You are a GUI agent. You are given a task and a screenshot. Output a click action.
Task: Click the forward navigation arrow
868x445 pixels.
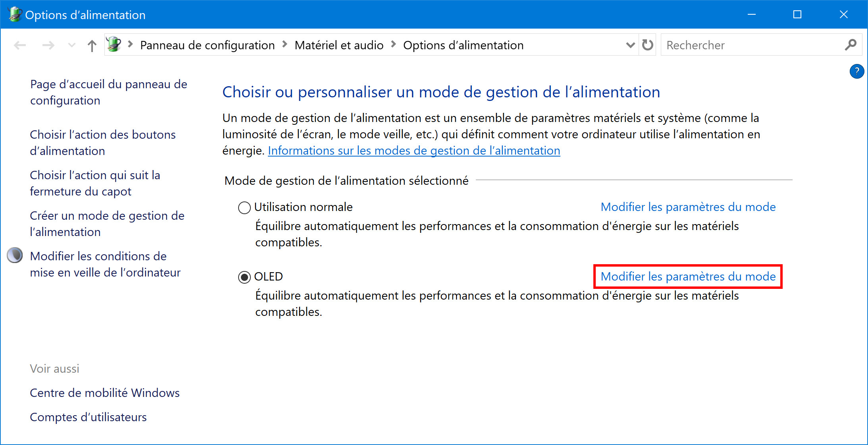(48, 45)
